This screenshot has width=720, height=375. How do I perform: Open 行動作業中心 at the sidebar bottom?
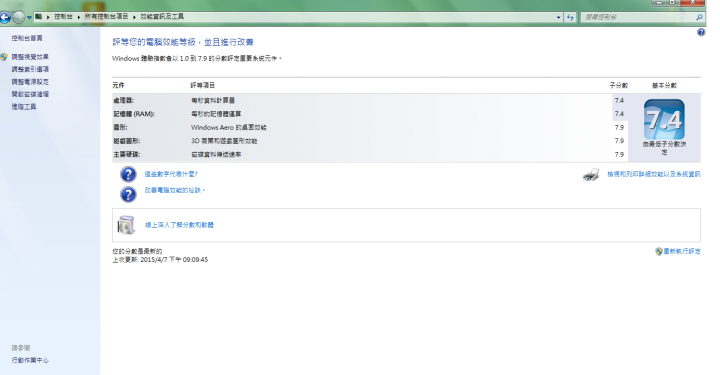click(30, 360)
